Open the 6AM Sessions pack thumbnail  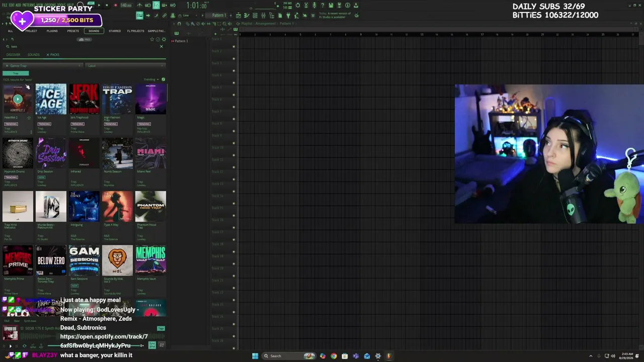[x=84, y=260]
